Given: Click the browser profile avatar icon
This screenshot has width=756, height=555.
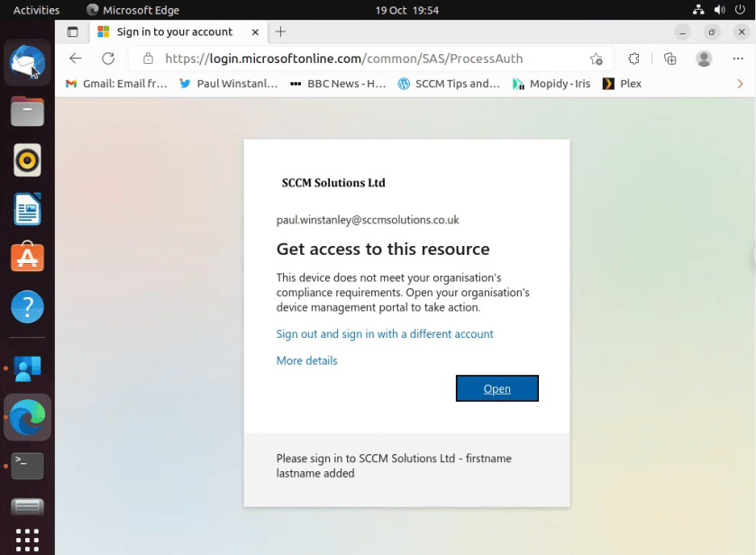Looking at the screenshot, I should tap(704, 58).
